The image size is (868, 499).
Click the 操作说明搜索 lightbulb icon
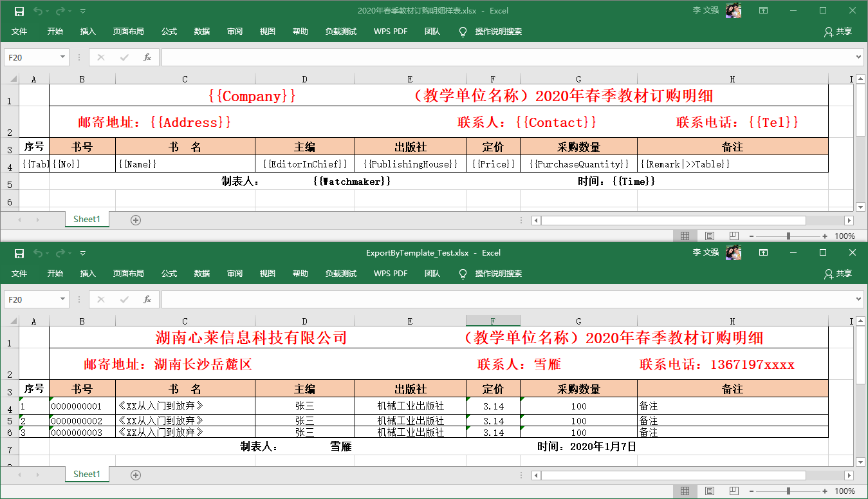click(463, 31)
